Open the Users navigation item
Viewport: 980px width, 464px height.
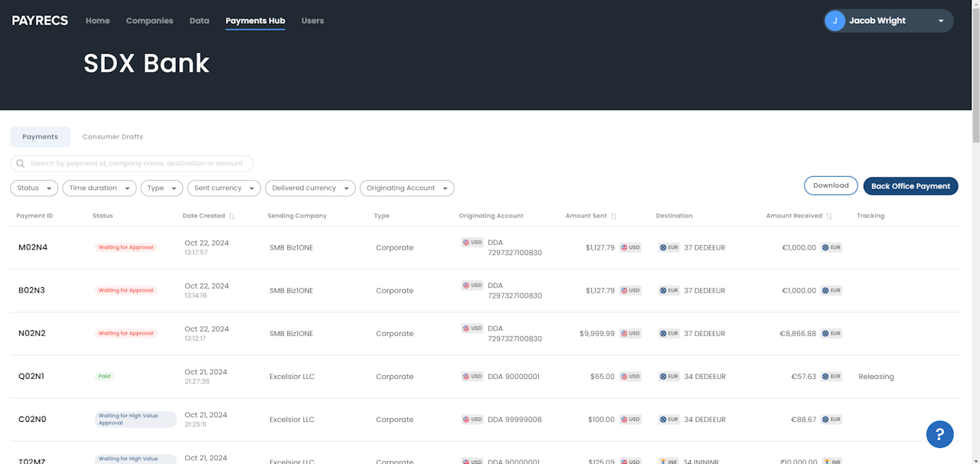pos(312,21)
